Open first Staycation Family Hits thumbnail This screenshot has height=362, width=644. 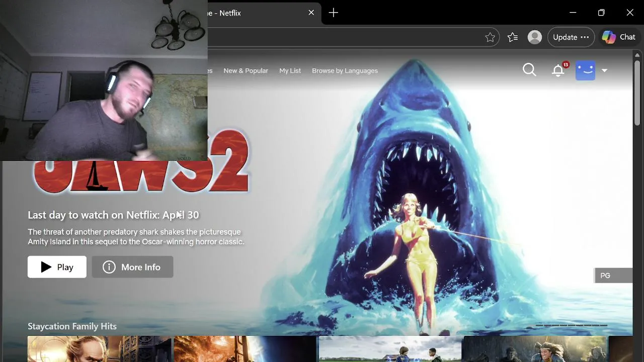pyautogui.click(x=100, y=349)
